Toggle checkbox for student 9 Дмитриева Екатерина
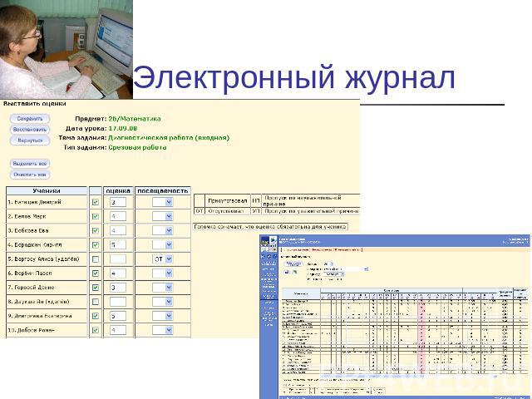 pos(96,316)
